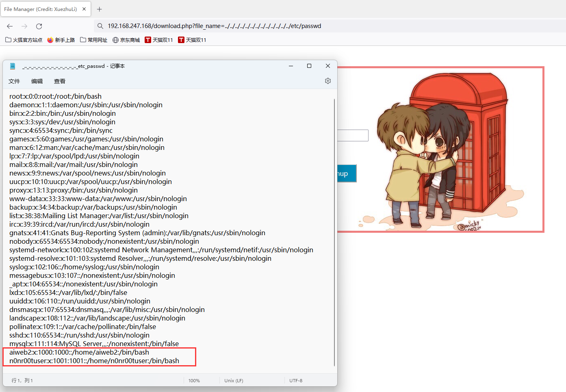
Task: Click the www-data:x:33:33 line
Action: [x=98, y=199]
